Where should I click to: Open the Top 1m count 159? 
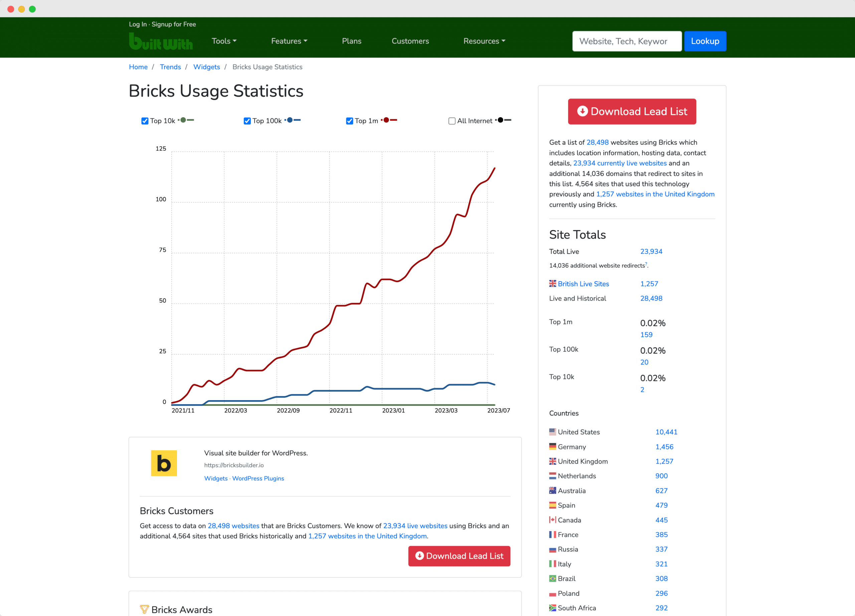(x=646, y=334)
